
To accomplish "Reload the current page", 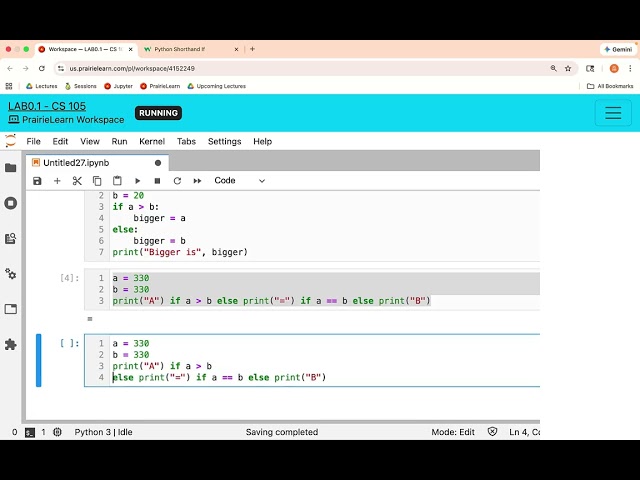I will (42, 69).
